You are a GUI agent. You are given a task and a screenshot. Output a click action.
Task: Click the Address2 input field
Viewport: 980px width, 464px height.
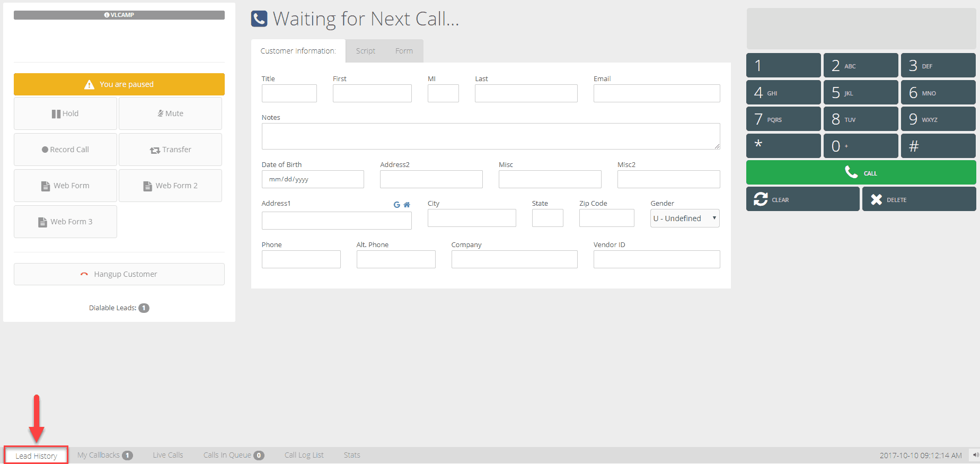coord(431,179)
